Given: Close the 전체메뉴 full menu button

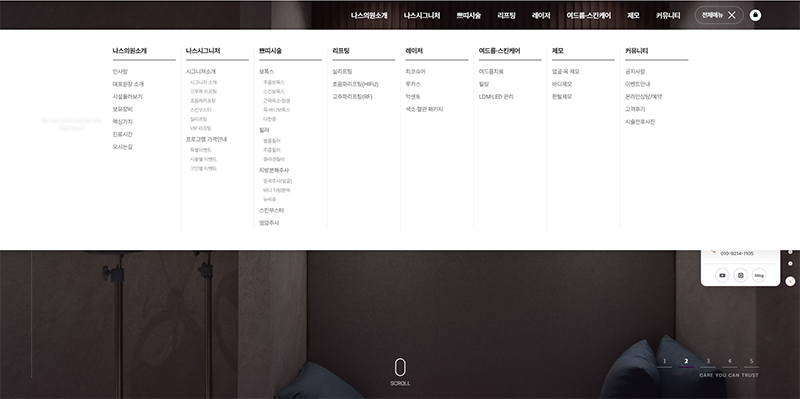Looking at the screenshot, I should pyautogui.click(x=719, y=15).
